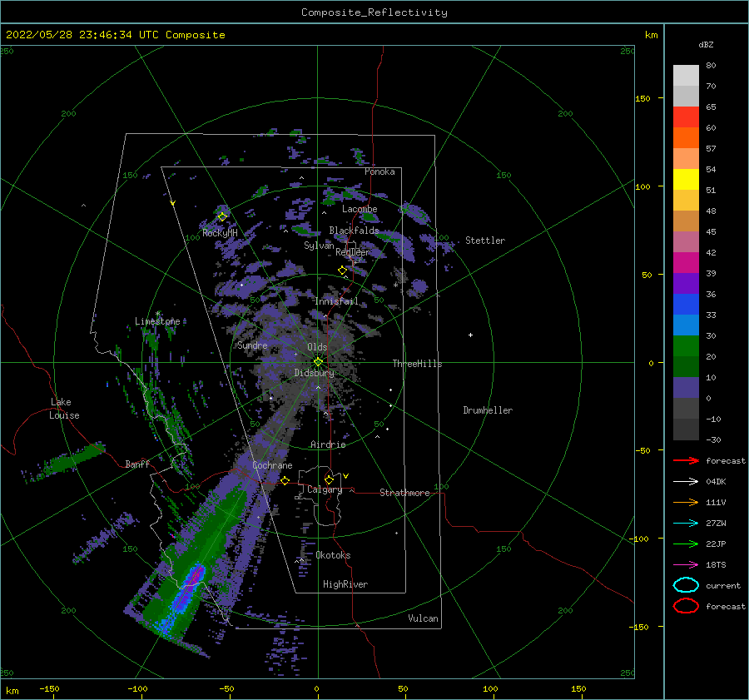Screen dimensions: 749x700
Task: Click the red forecast arrow in legend
Action: [686, 460]
